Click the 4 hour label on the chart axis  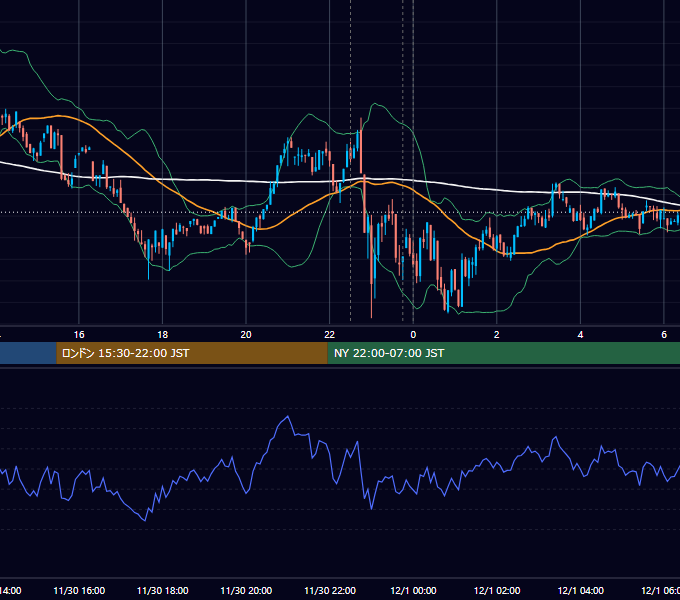click(580, 335)
